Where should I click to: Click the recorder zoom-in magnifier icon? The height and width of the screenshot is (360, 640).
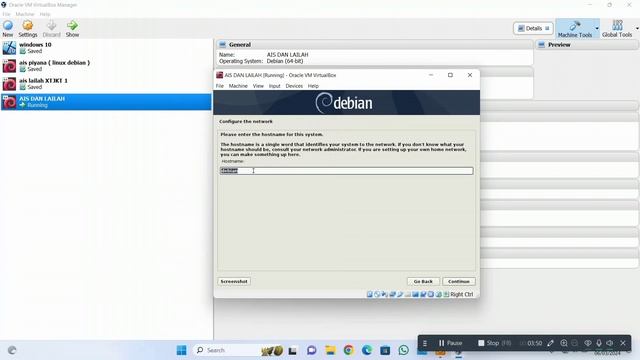click(x=564, y=343)
